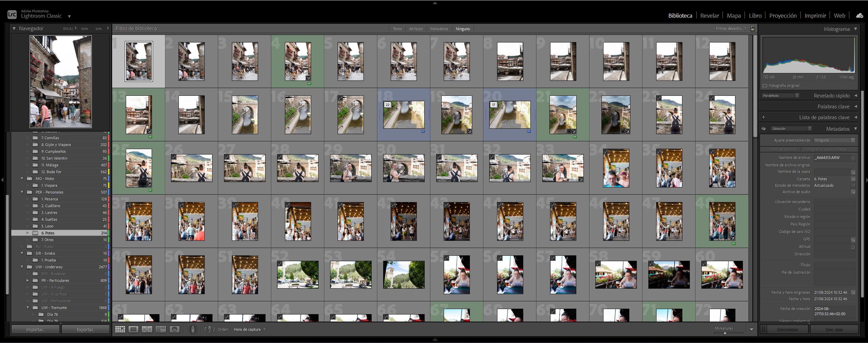The width and height of the screenshot is (868, 343).
Task: Click green color label on photo 25
Action: pos(150,190)
